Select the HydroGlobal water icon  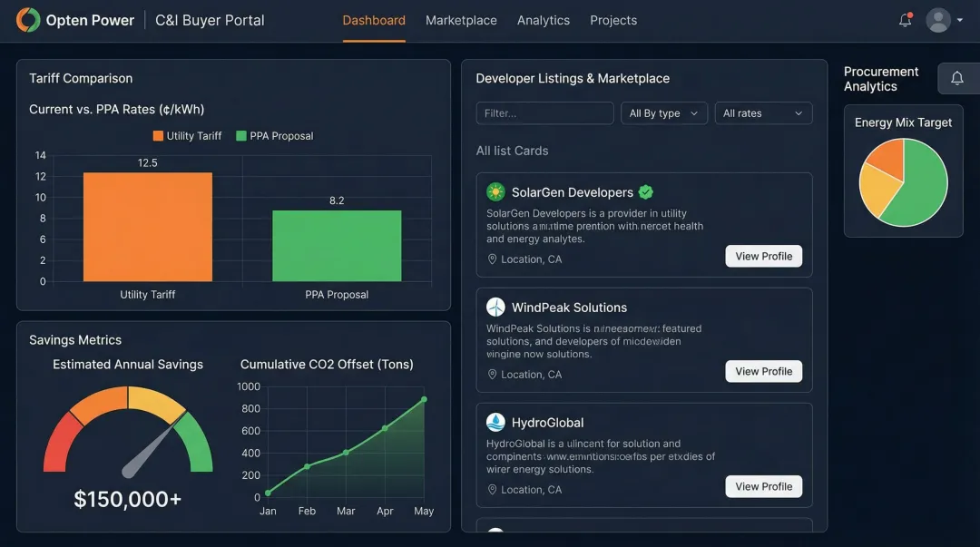click(x=495, y=422)
